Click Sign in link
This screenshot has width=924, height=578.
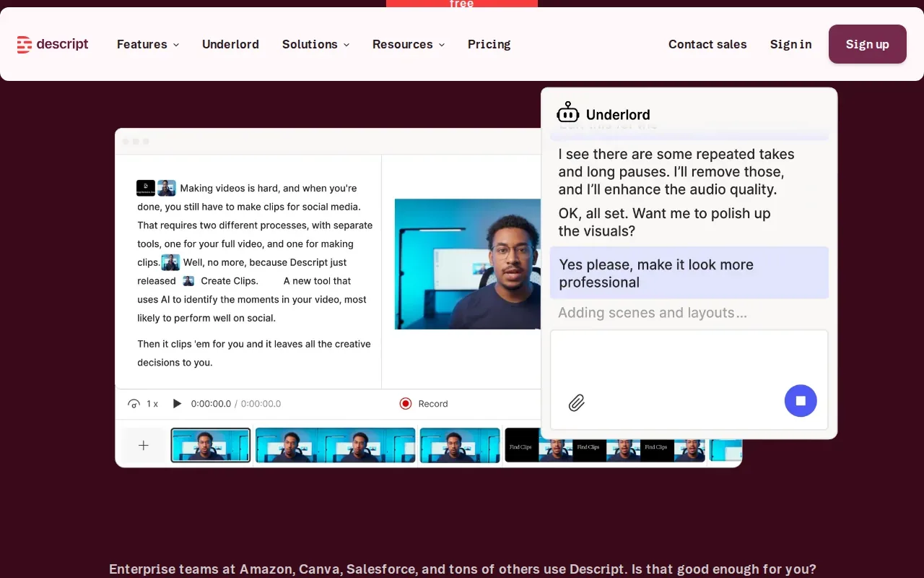click(x=790, y=44)
